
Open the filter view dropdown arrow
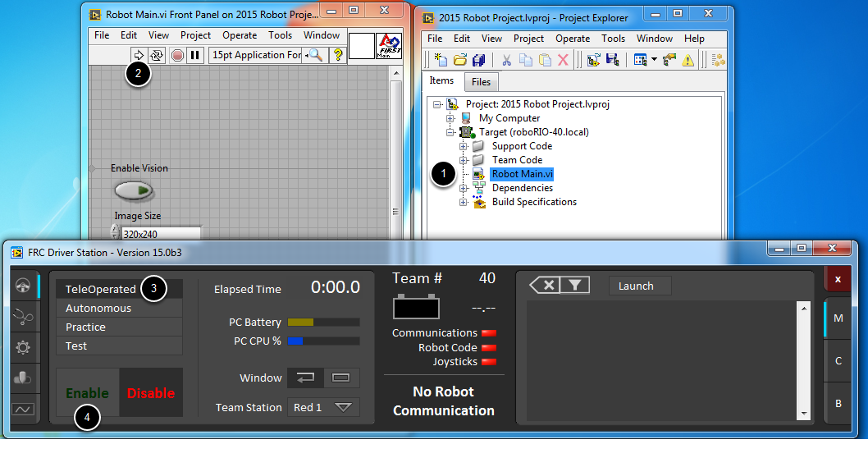pyautogui.click(x=654, y=60)
